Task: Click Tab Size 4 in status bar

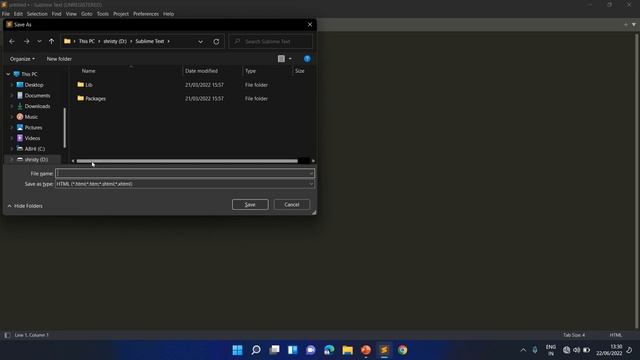Action: 574,335
